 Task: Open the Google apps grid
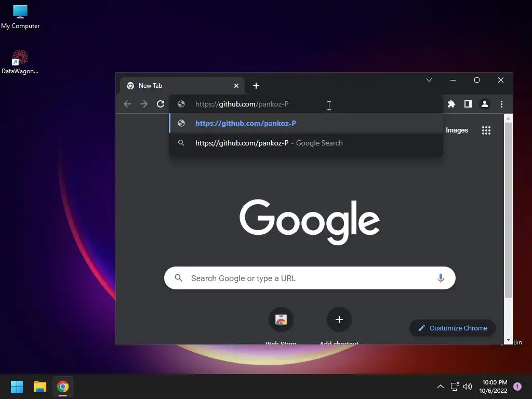(x=486, y=130)
